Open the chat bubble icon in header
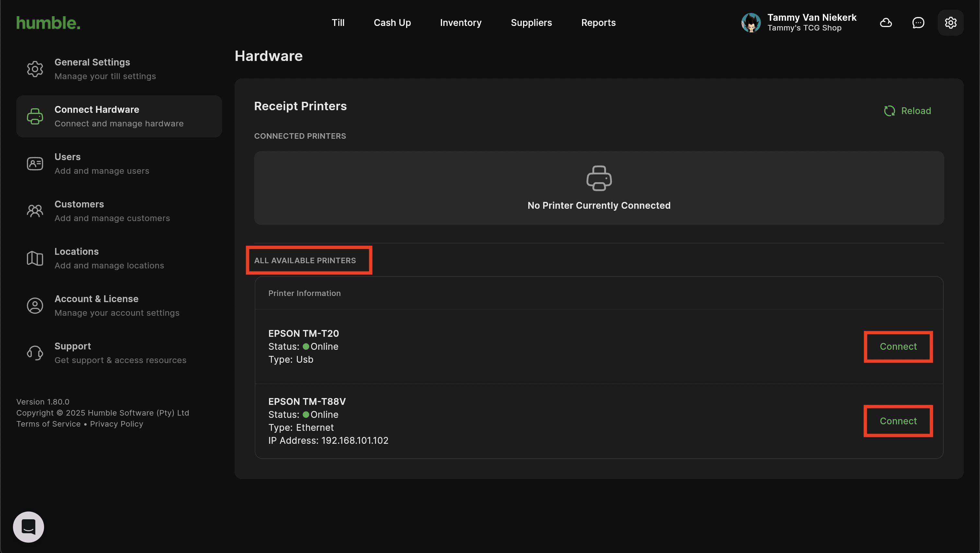 pos(918,23)
